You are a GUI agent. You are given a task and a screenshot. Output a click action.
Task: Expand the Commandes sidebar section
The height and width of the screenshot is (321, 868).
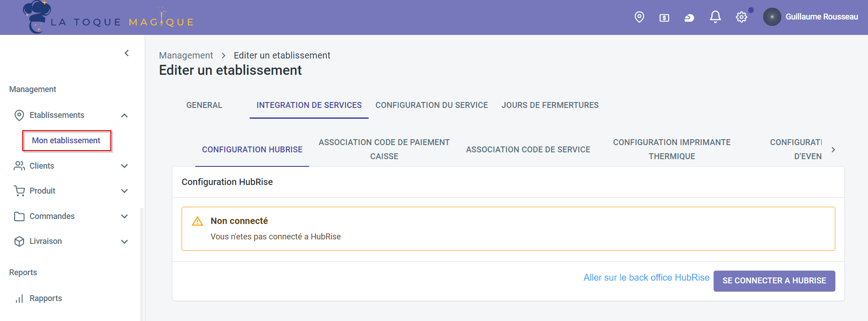pyautogui.click(x=124, y=216)
